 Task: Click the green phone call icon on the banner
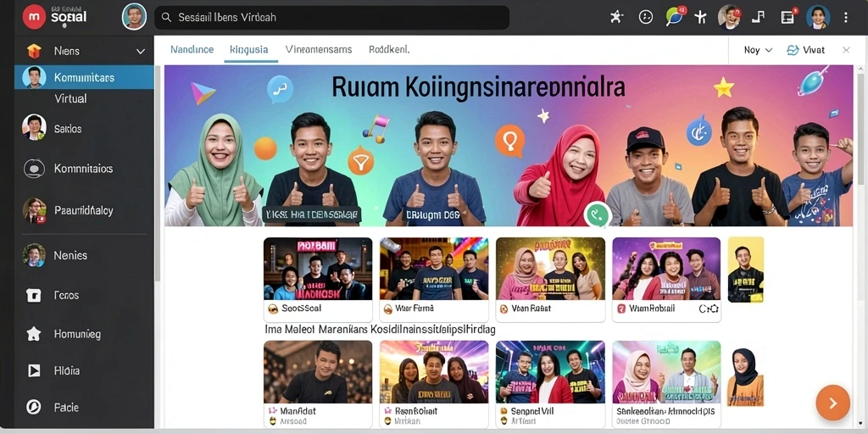[x=597, y=214]
